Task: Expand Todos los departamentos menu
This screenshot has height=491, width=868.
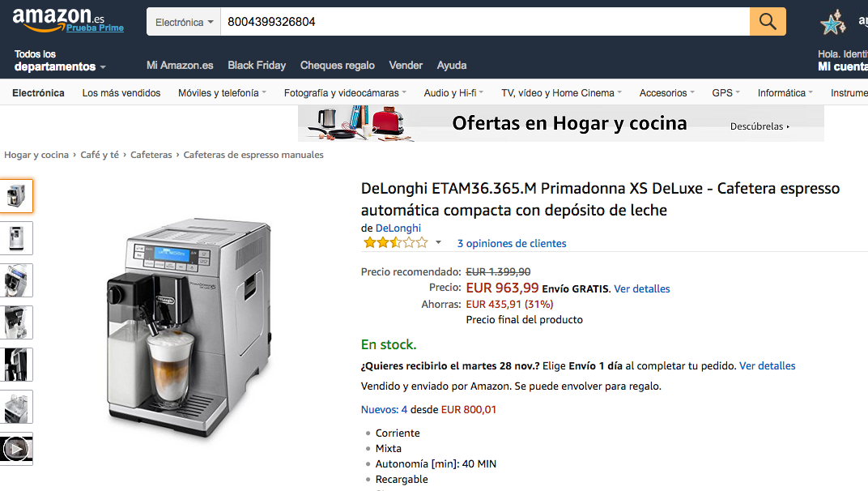Action: [60, 61]
